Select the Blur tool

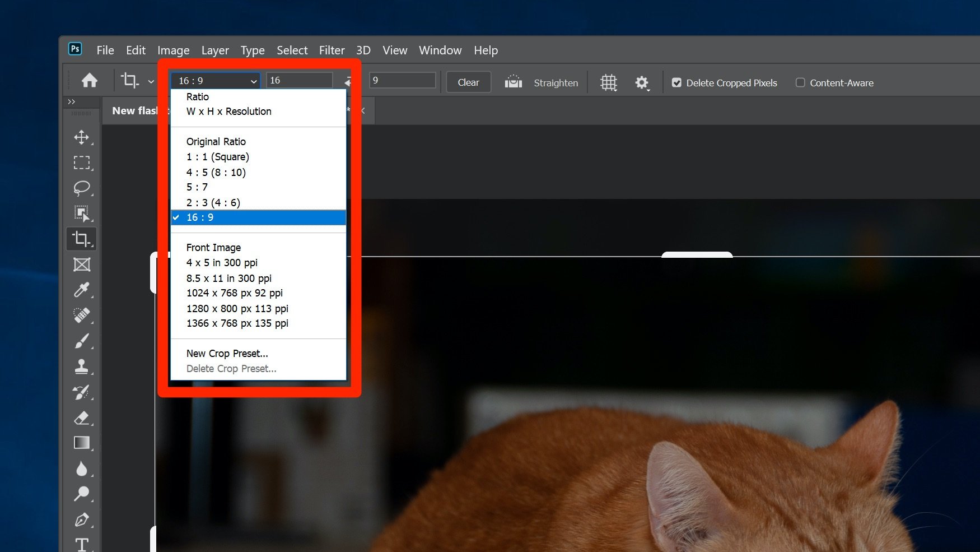point(82,468)
